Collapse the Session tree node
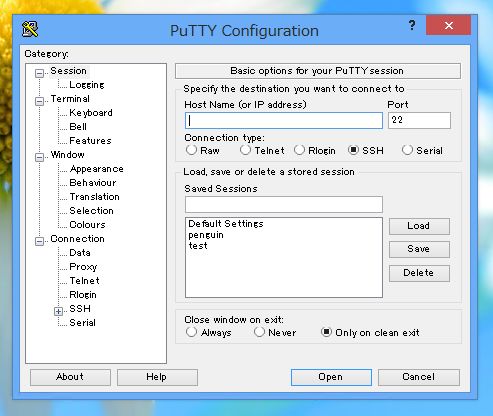493x416 pixels. click(x=39, y=73)
